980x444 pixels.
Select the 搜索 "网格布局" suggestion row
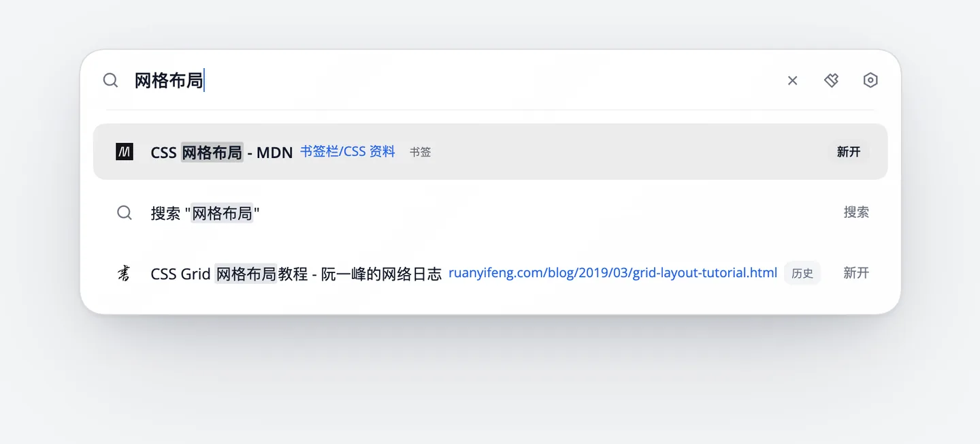(x=490, y=213)
